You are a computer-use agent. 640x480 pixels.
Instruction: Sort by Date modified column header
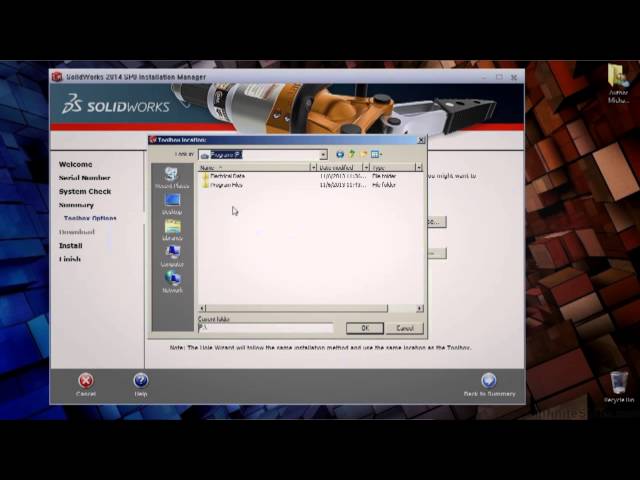[x=340, y=167]
